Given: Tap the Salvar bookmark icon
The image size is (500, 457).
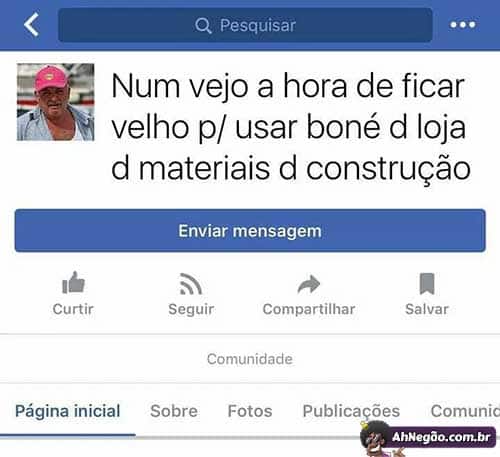Looking at the screenshot, I should (427, 284).
